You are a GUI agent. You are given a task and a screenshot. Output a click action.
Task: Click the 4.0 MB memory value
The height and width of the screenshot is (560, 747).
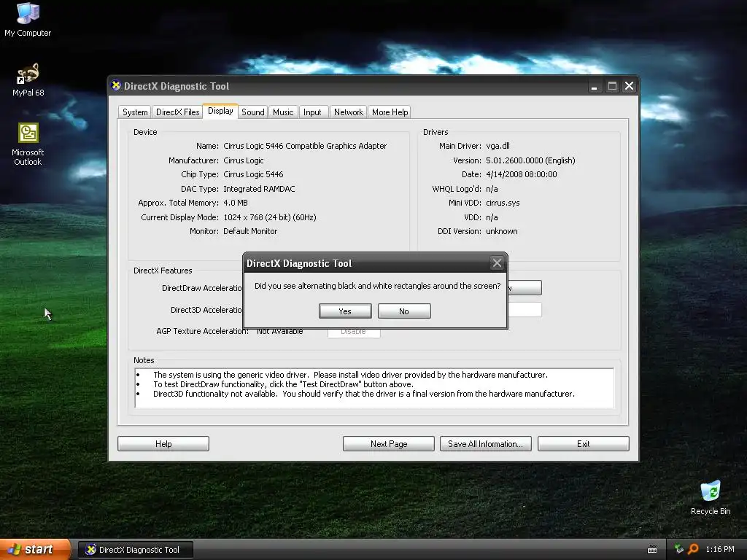236,203
